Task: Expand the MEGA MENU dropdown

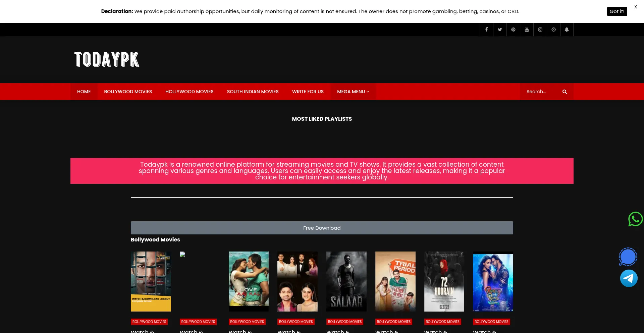Action: pos(353,92)
